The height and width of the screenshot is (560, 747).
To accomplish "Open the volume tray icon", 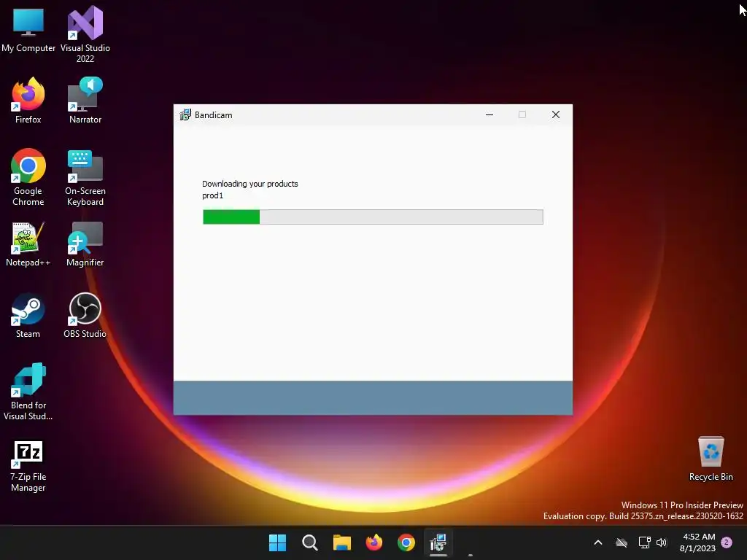I will 662,542.
